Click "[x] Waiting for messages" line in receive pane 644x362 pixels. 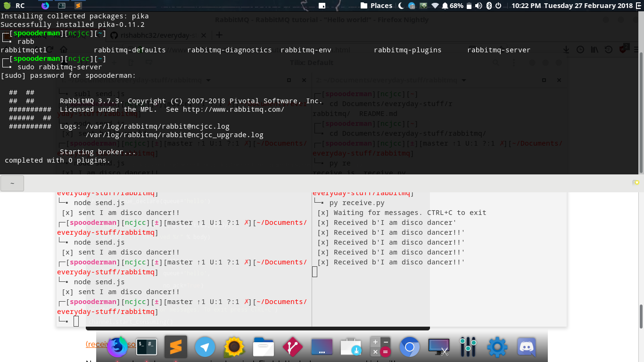(402, 213)
